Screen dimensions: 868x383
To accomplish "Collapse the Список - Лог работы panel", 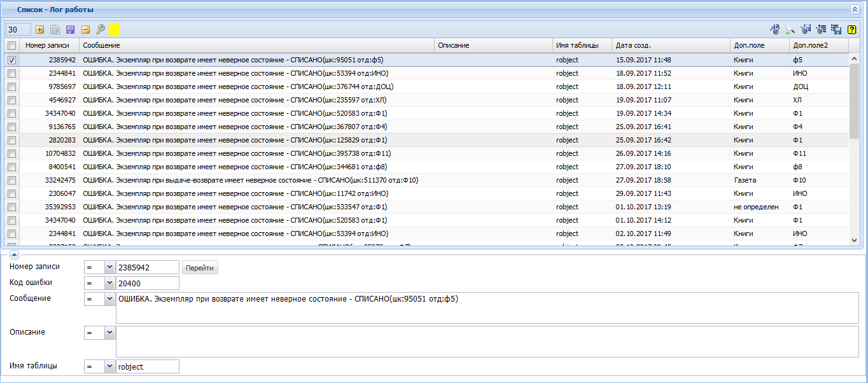I will [855, 10].
